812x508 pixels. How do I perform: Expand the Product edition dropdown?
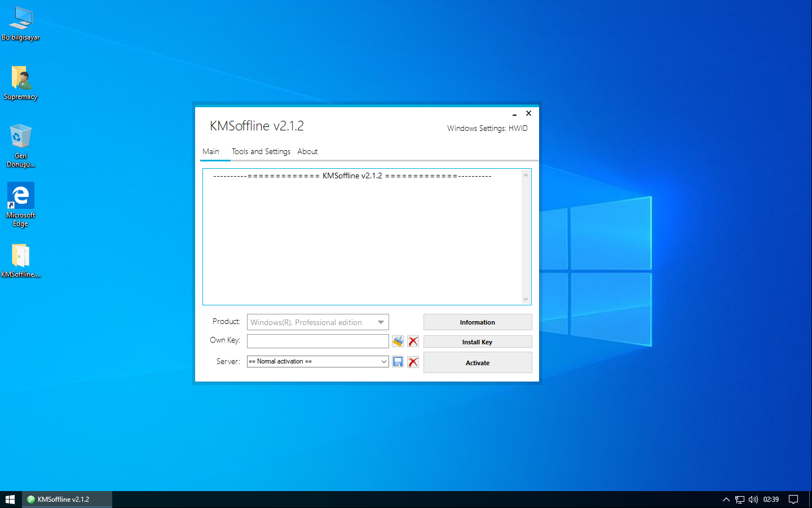381,322
